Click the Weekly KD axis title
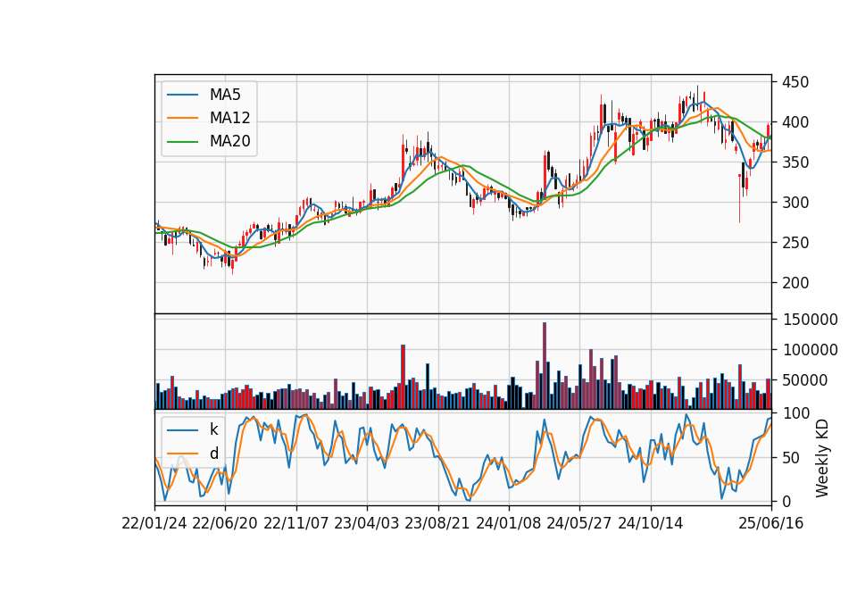 822,458
